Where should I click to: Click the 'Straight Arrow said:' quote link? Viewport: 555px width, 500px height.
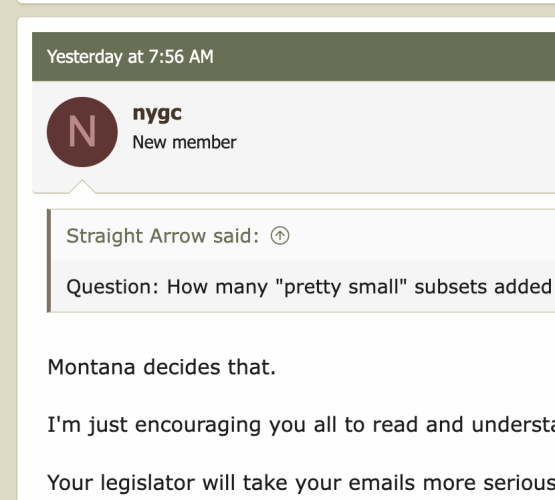coord(163,236)
